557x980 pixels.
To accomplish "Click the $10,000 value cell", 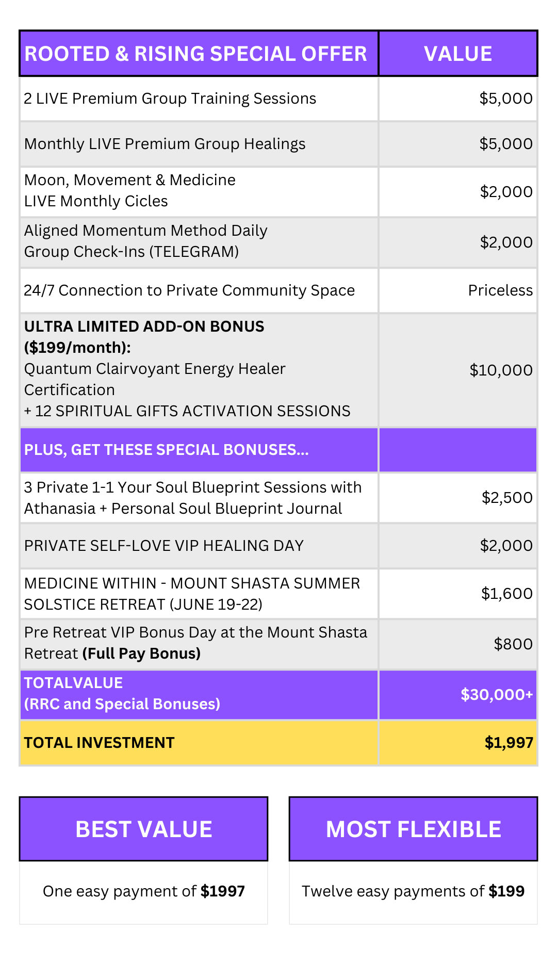I will 501,370.
